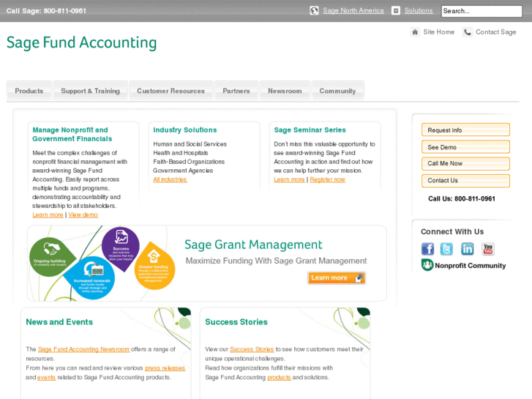The height and width of the screenshot is (399, 532).
Task: Open the LinkedIn icon under Connect With Us
Action: click(x=467, y=249)
